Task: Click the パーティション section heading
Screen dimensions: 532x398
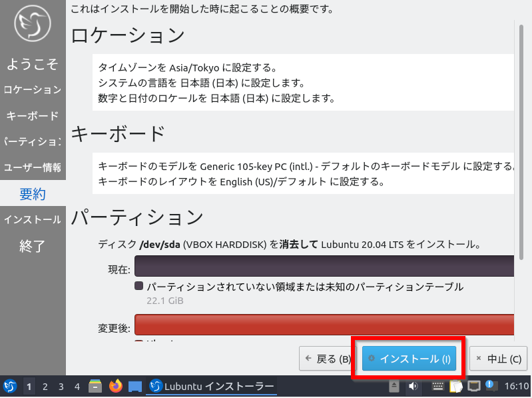Action: (137, 217)
